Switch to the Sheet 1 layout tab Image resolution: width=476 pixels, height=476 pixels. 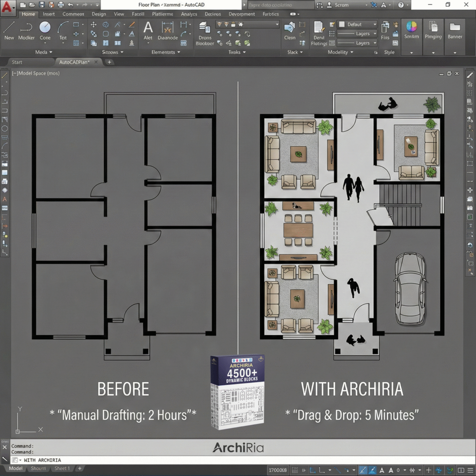[62, 469]
